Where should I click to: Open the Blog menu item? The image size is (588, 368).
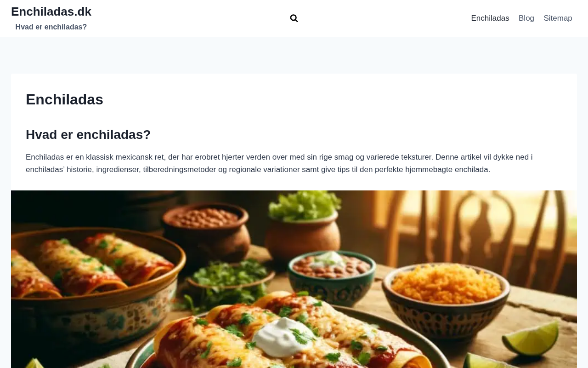click(526, 18)
